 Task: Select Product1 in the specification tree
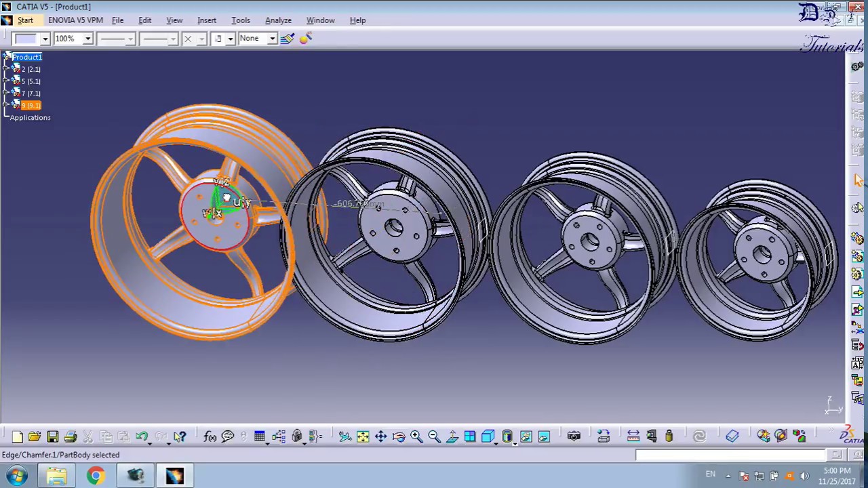point(27,57)
